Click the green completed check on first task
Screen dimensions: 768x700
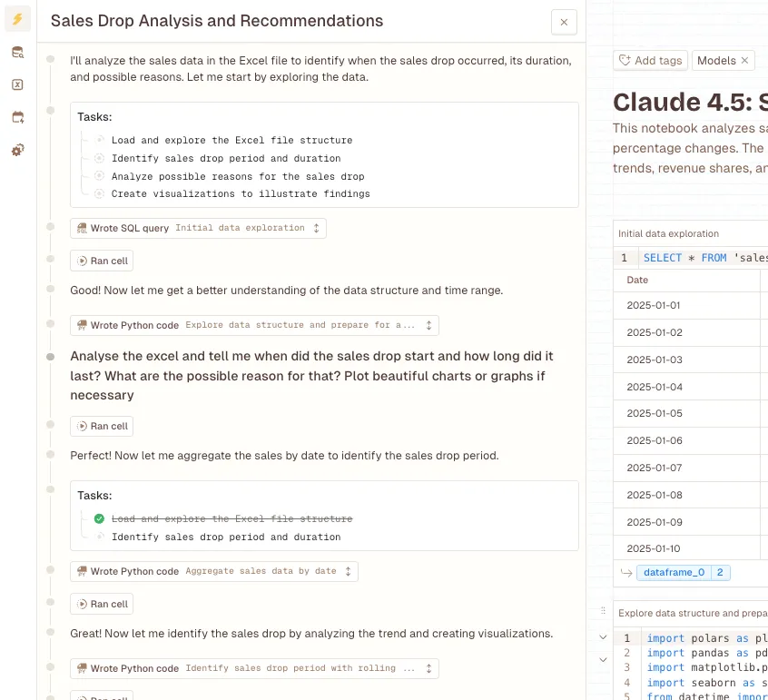click(x=99, y=519)
